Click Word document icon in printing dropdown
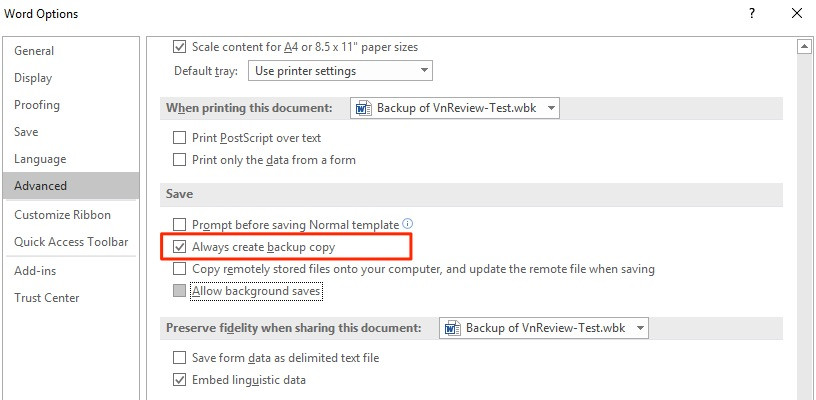Viewport: 816px width, 400px height. 363,108
